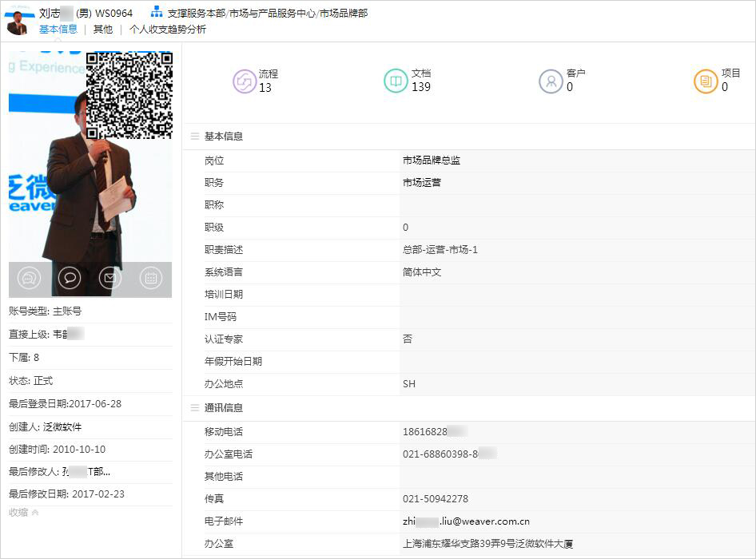Select the 基本信息 tab
Screen dimensions: 756x559
tap(58, 30)
